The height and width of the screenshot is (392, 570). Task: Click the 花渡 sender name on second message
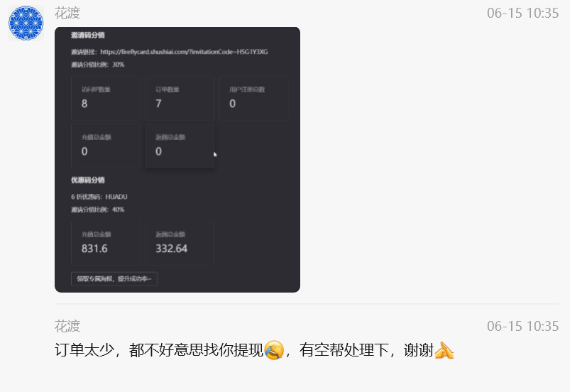(x=67, y=326)
